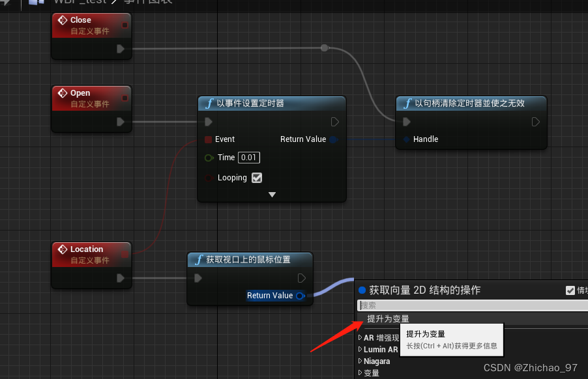The image size is (588, 379).
Task: Select the diamond event icon on Close node
Action: tap(63, 20)
